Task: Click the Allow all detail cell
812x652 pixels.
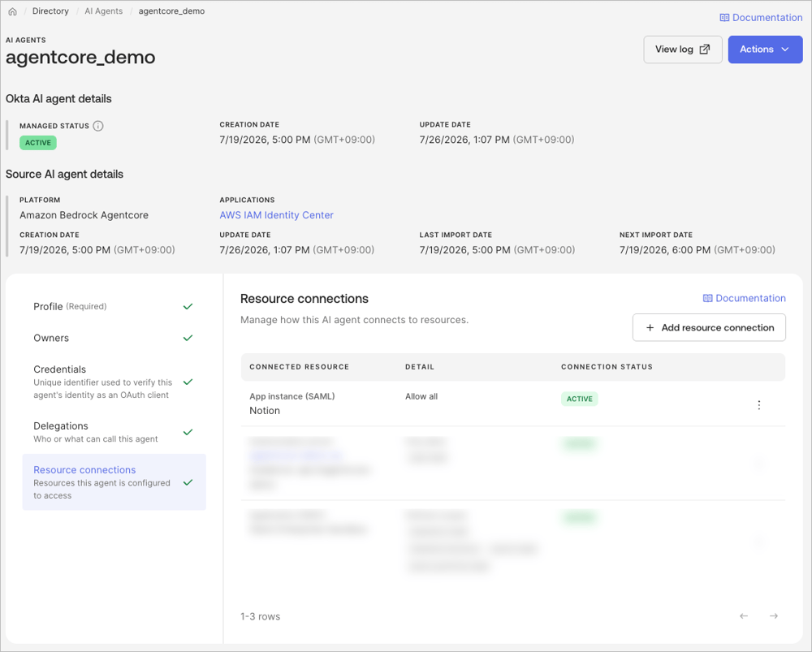Action: point(421,397)
